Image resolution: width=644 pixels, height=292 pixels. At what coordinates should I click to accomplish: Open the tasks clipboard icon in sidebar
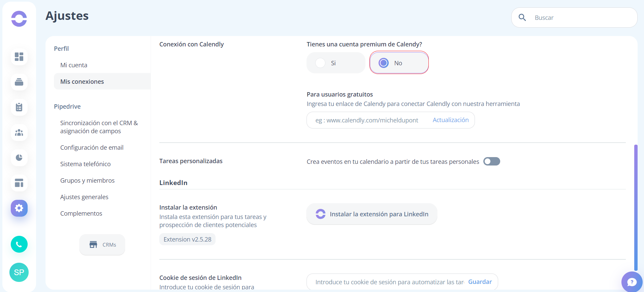(19, 107)
